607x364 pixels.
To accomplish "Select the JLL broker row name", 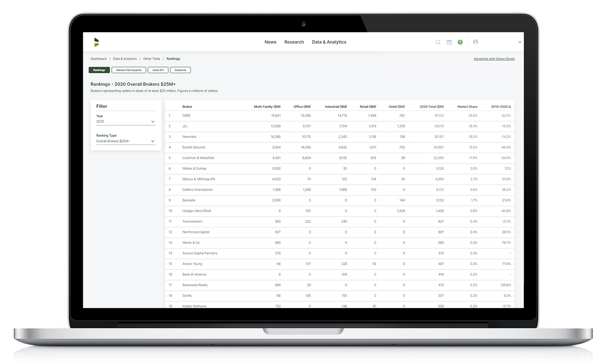I will pos(185,126).
